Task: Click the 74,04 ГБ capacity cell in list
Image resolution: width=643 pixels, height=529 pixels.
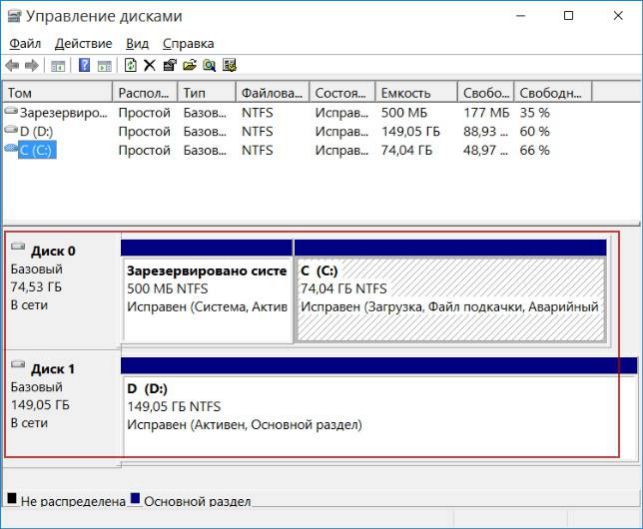Action: tap(407, 150)
